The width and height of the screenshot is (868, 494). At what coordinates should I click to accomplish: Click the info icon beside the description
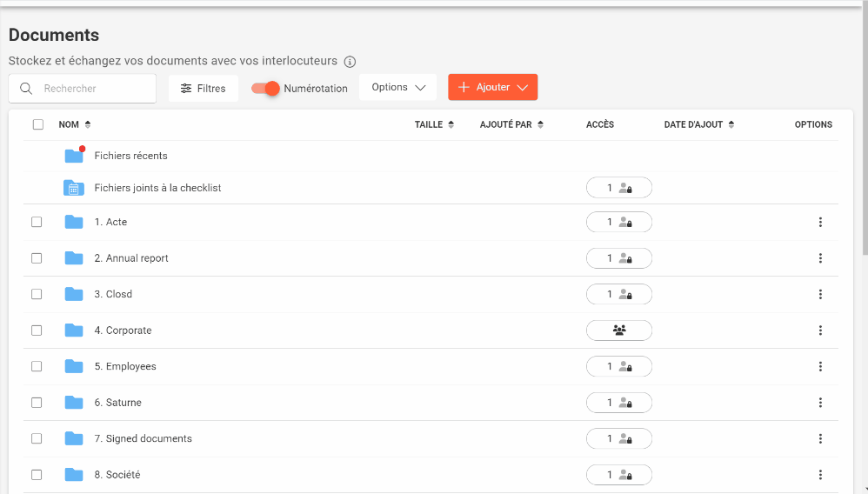click(x=350, y=62)
